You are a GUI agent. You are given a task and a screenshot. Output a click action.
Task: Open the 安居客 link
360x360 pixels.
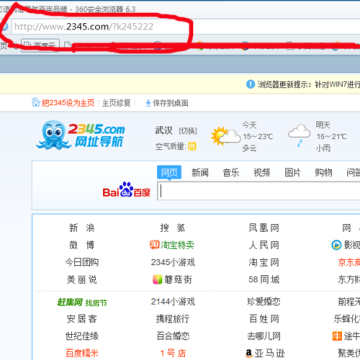82,319
